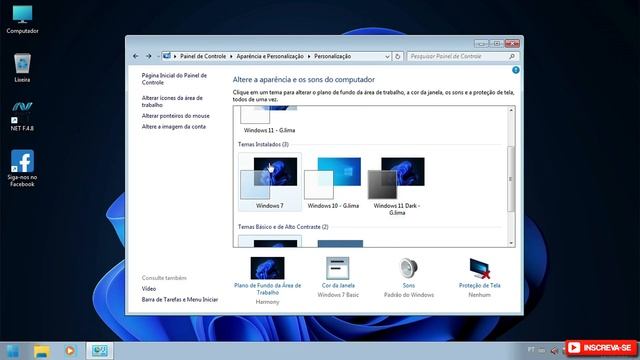The height and width of the screenshot is (360, 640).
Task: Open the Cor da Janela icon
Action: [338, 268]
